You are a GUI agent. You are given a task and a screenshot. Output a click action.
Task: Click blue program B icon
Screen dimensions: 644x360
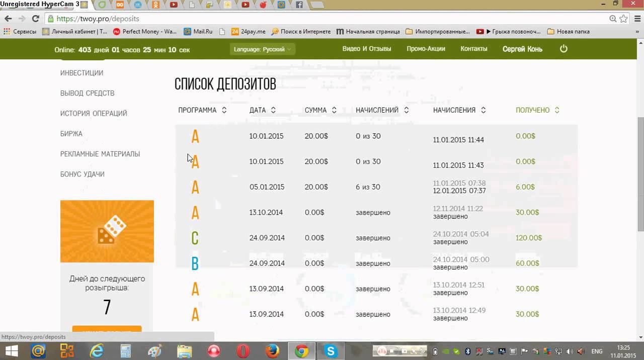coord(195,263)
